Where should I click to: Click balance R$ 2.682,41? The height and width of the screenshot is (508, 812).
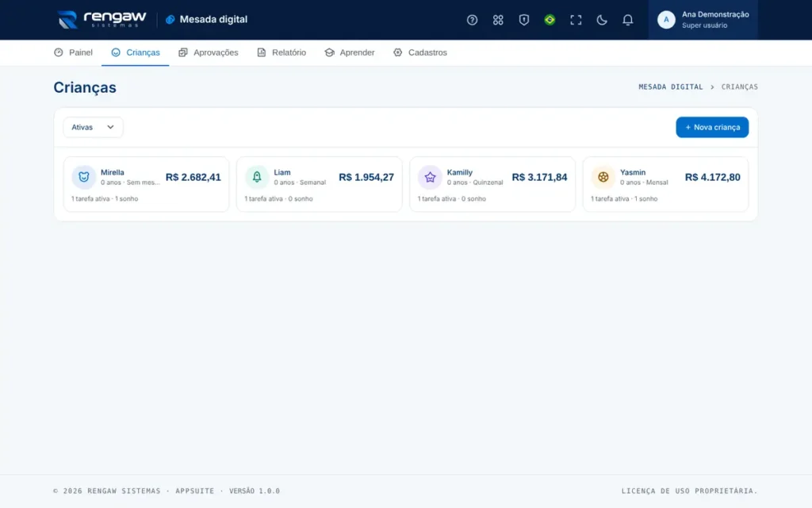193,177
